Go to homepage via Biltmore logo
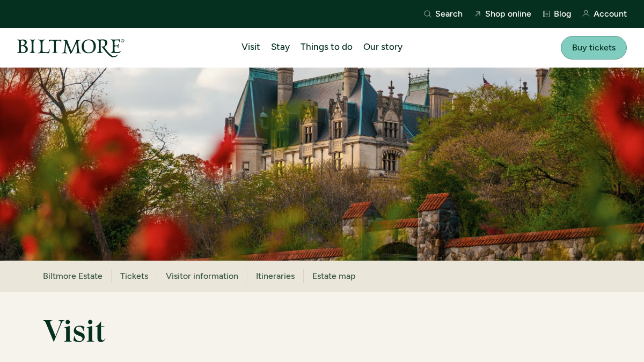644x362 pixels. pyautogui.click(x=71, y=48)
